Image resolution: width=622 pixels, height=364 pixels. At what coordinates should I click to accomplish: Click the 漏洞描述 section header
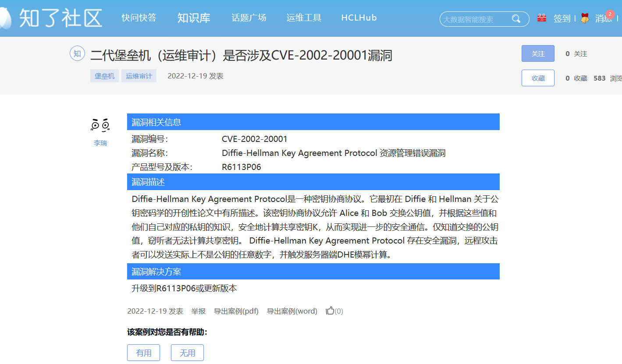313,182
